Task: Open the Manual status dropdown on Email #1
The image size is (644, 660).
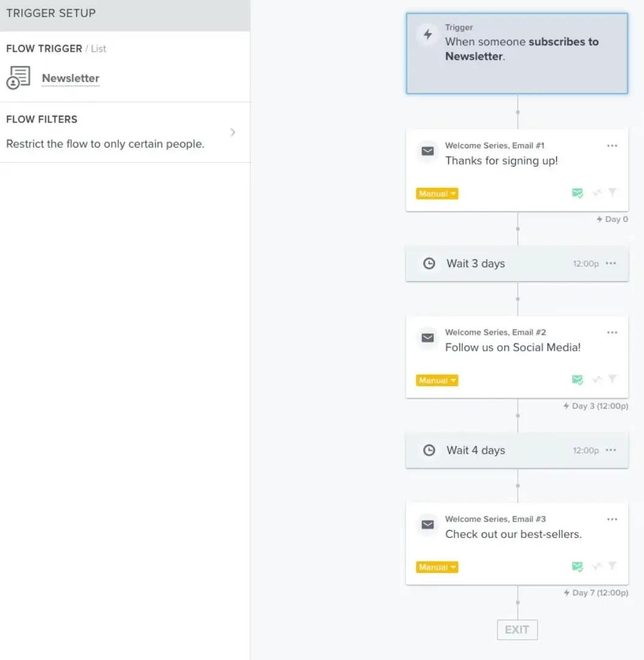Action: [x=437, y=193]
